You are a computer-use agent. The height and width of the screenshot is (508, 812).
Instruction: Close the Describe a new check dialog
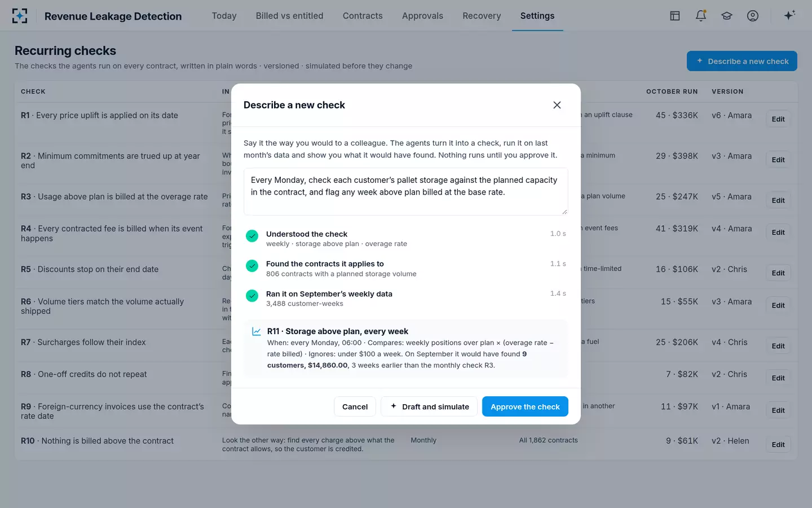click(557, 105)
